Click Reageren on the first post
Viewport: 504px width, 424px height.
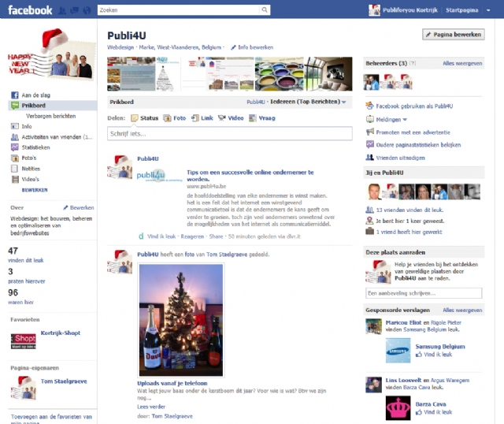tap(192, 236)
